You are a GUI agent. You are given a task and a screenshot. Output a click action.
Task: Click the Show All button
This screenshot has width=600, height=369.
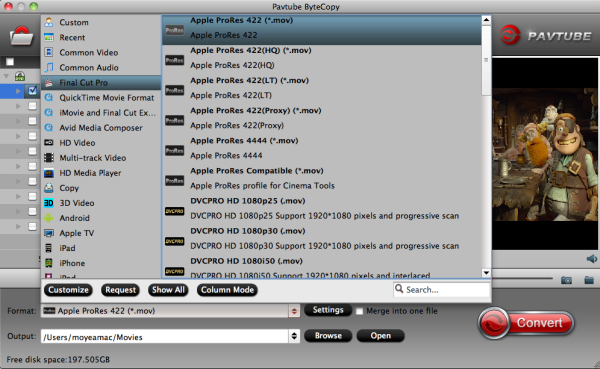pos(168,290)
